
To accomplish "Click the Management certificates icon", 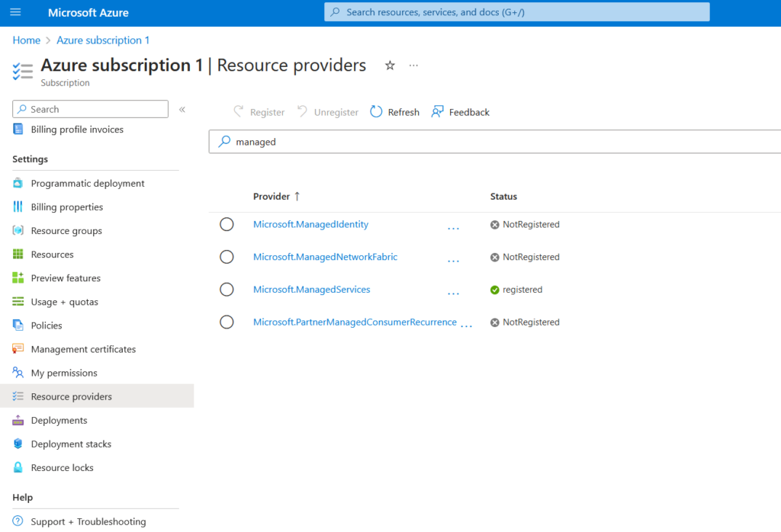I will [x=18, y=349].
